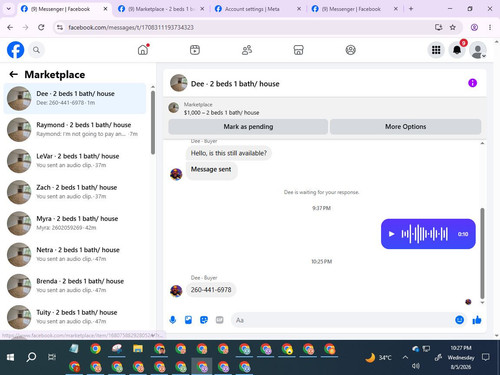Record a voice clip with microphone icon
This screenshot has width=500, height=375.
[x=173, y=320]
